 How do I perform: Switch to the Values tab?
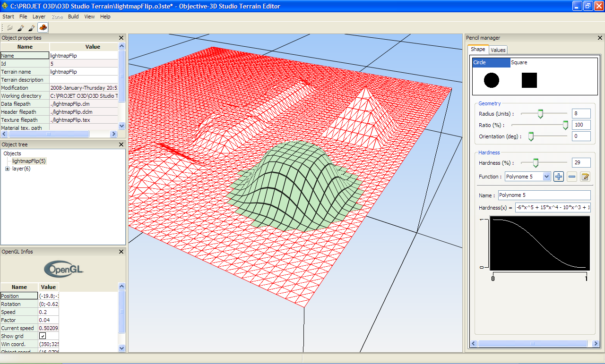coord(498,50)
